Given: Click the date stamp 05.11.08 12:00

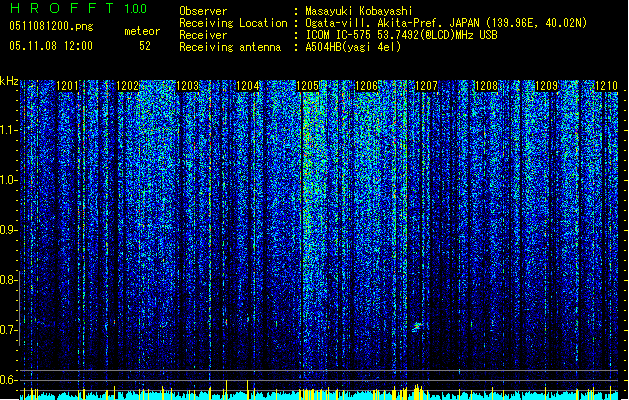Looking at the screenshot, I should click(51, 46).
